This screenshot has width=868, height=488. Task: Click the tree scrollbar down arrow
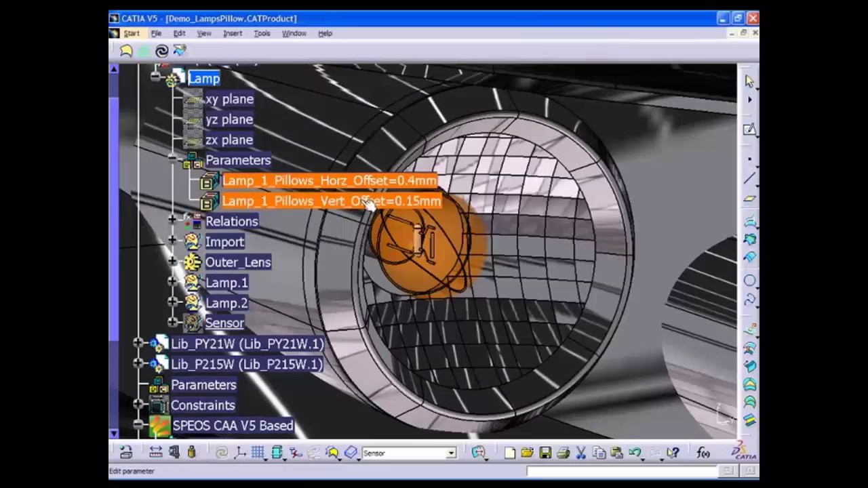pos(114,433)
